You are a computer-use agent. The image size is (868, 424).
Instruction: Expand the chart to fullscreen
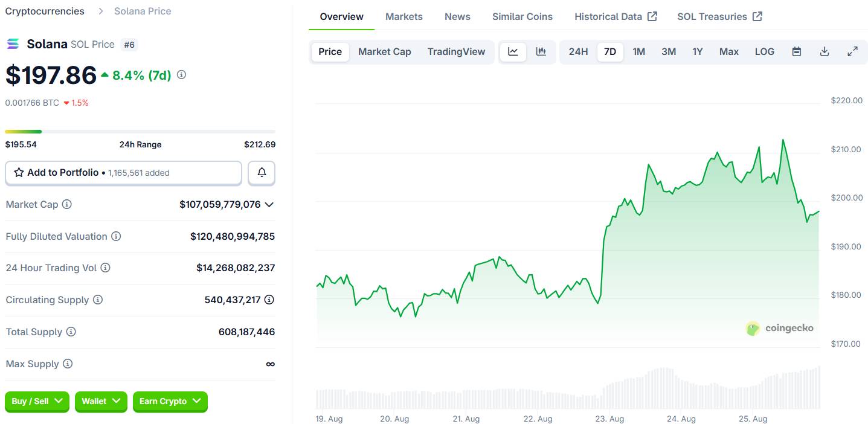pos(852,52)
